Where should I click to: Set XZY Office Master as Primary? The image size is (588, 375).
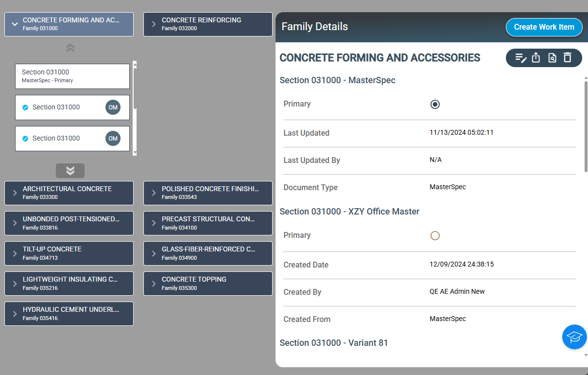(x=435, y=235)
